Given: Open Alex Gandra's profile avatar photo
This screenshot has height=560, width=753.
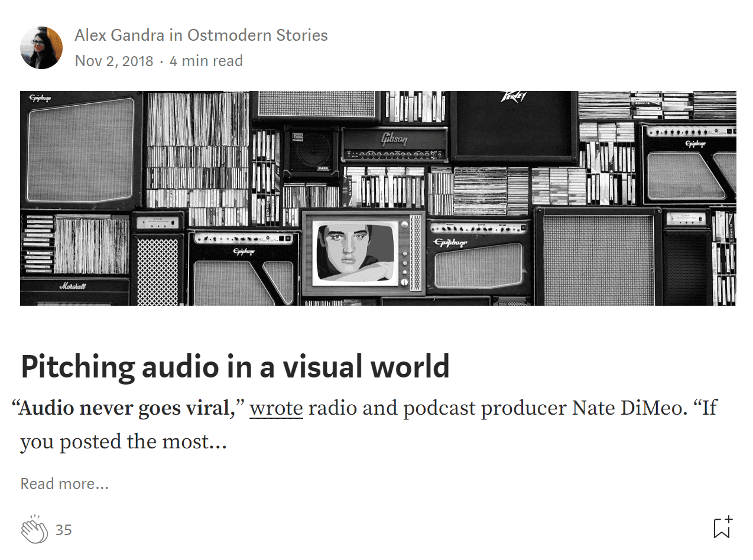Looking at the screenshot, I should pos(41,48).
